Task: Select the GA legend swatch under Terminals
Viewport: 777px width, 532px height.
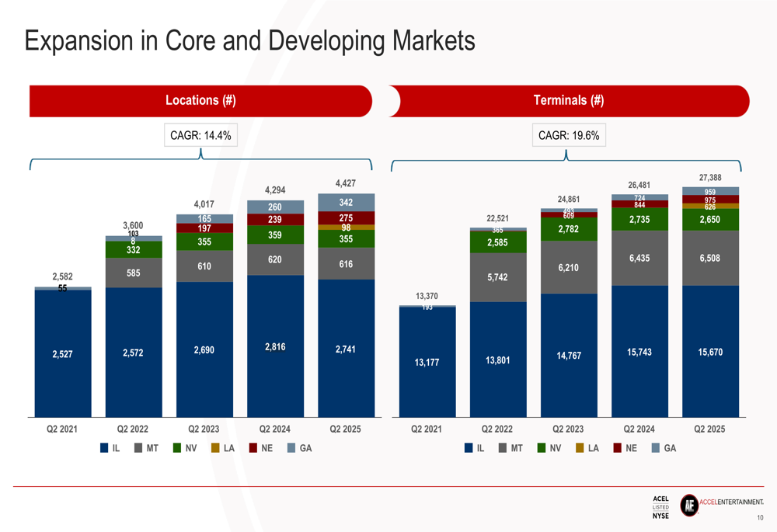Action: (655, 448)
